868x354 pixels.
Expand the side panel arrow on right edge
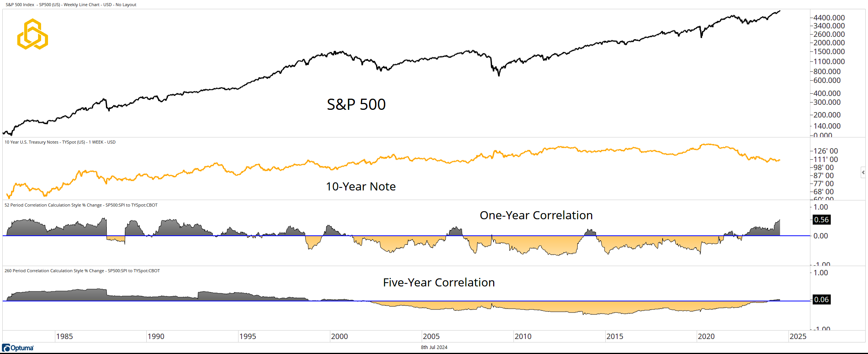point(863,172)
